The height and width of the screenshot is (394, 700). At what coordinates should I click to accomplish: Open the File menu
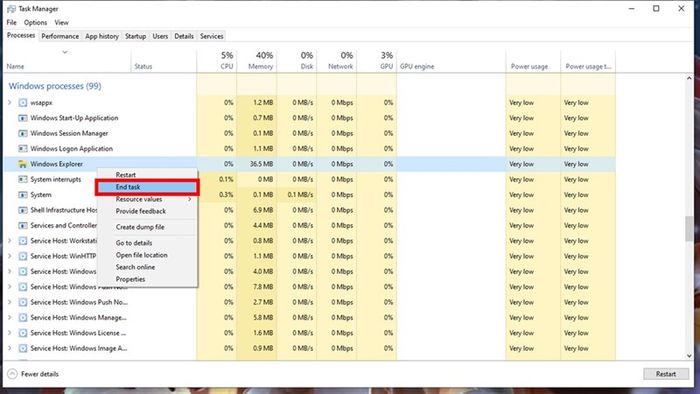click(x=12, y=22)
